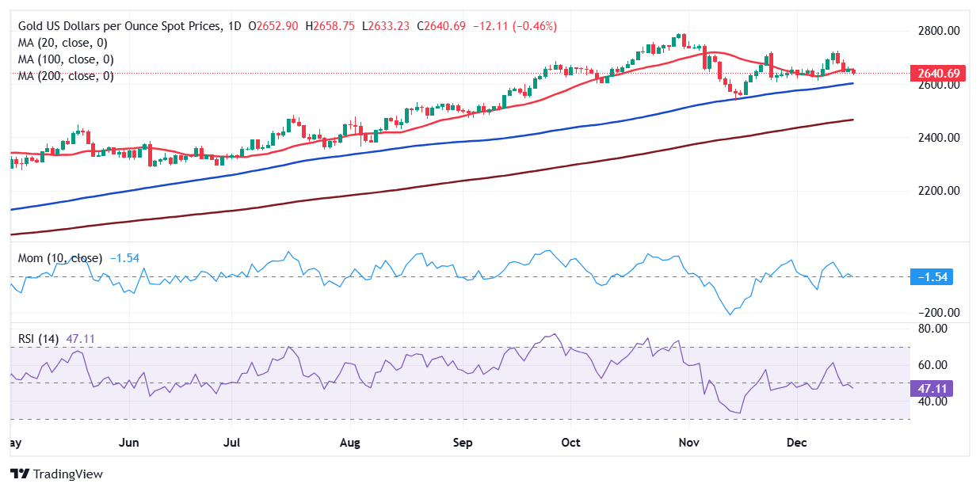980x491 pixels.
Task: Click the blue -1.54 momentum value tag
Action: tap(935, 277)
